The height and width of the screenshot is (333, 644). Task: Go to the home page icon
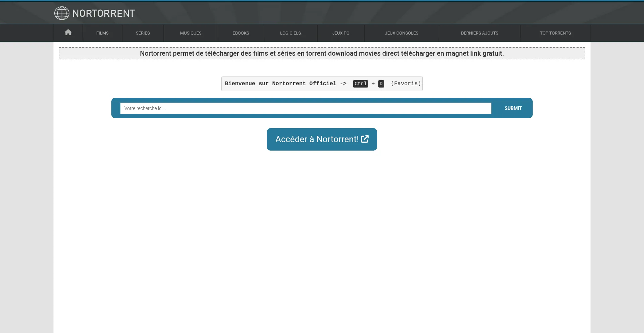pos(68,33)
